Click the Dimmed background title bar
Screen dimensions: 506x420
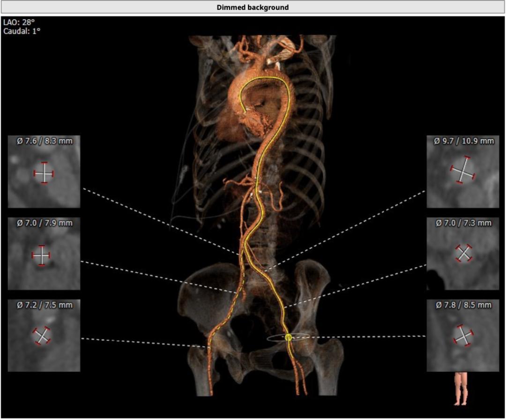point(253,7)
